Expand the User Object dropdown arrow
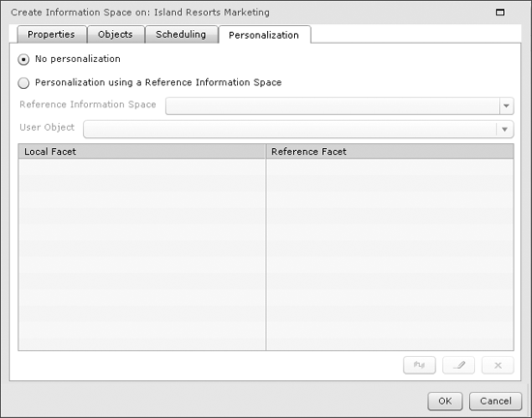The width and height of the screenshot is (532, 418). coord(505,130)
